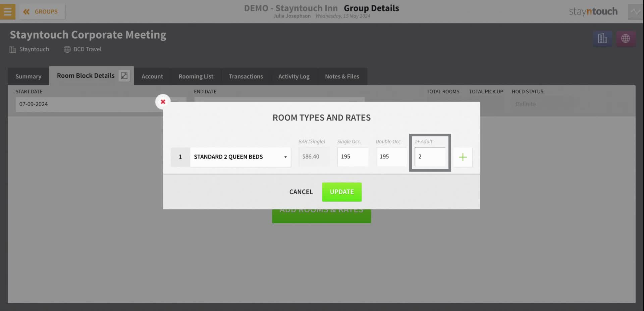Close the Room Types and Rates dialog
Screen dimensions: 644x311
(x=163, y=102)
